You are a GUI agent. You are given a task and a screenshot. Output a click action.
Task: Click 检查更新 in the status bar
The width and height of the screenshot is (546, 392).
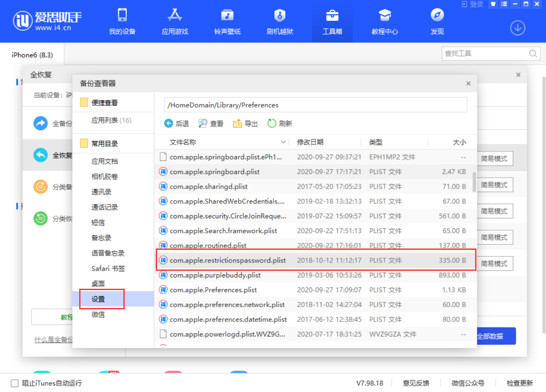pyautogui.click(x=521, y=382)
